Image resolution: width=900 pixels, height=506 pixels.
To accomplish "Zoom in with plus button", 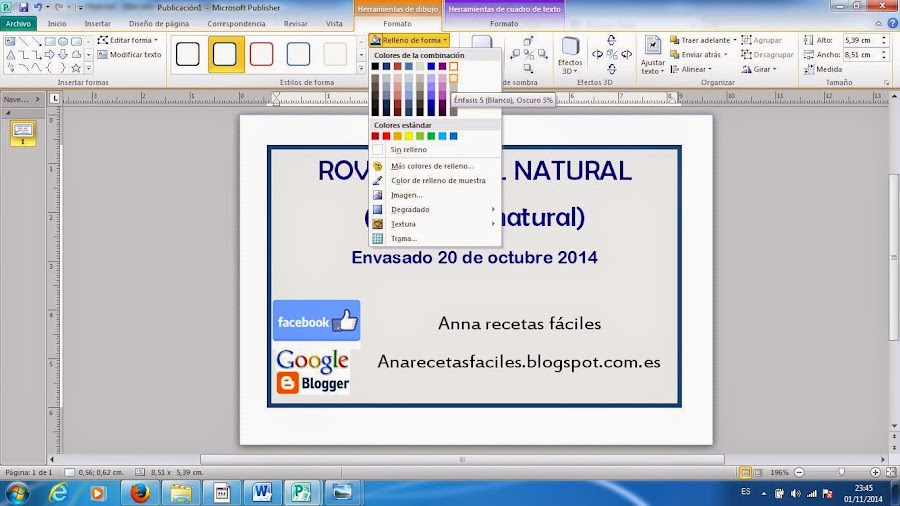I will point(875,472).
